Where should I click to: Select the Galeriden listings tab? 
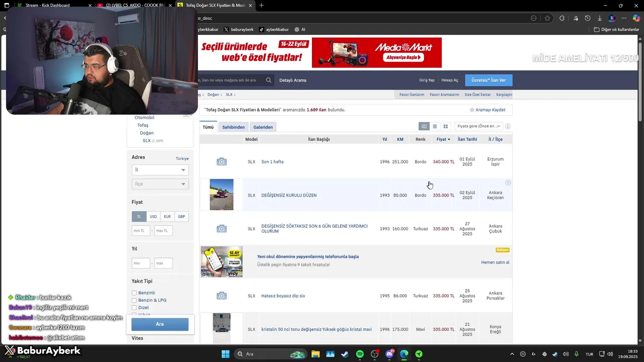(x=263, y=127)
